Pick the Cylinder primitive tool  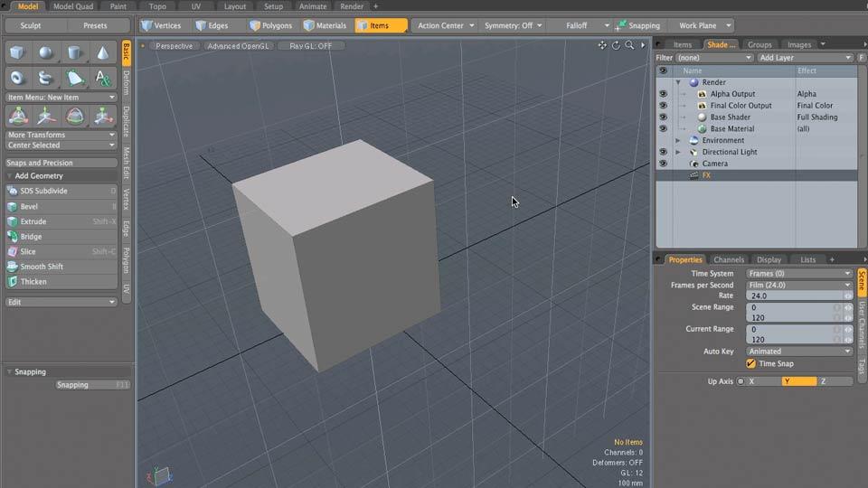pyautogui.click(x=75, y=52)
